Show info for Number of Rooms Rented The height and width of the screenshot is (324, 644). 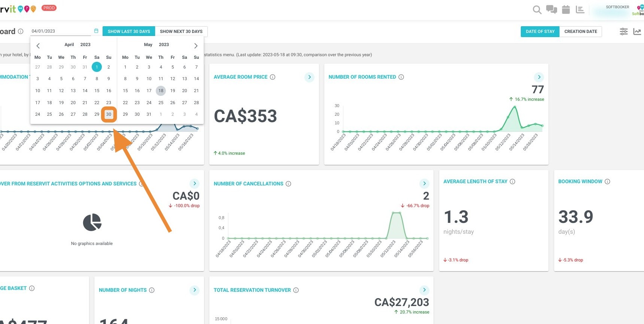[x=401, y=77]
